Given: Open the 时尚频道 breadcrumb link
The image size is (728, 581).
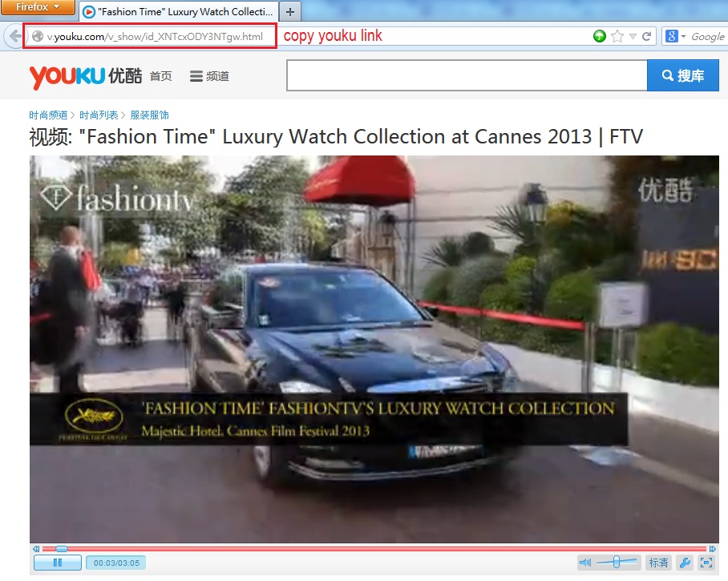Looking at the screenshot, I should click(x=48, y=115).
